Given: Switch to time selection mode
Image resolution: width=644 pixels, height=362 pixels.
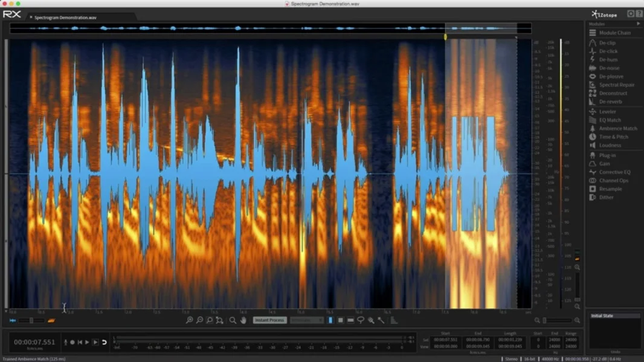Looking at the screenshot, I should click(330, 320).
